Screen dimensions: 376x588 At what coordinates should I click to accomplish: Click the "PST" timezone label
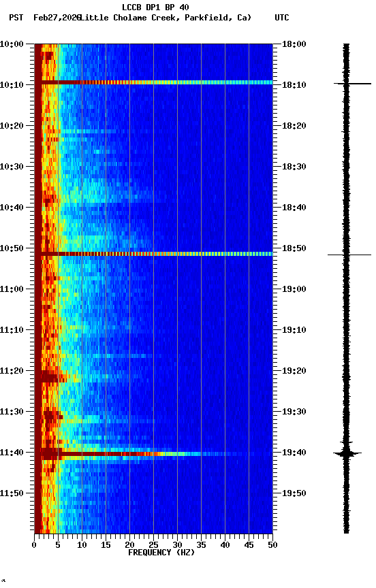point(16,18)
